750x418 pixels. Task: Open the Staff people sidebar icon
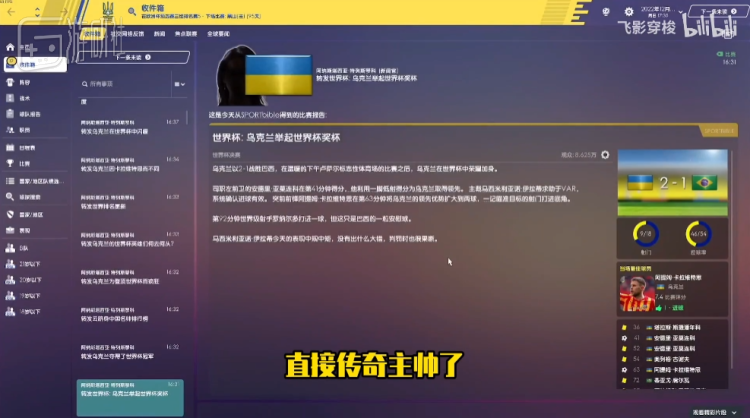coord(10,130)
